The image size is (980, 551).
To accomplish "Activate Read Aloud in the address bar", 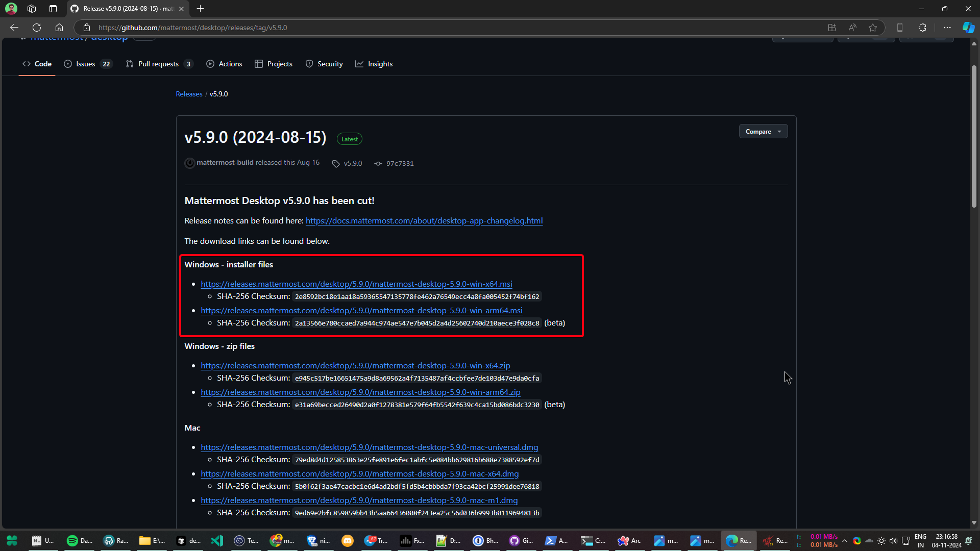I will 852,28.
